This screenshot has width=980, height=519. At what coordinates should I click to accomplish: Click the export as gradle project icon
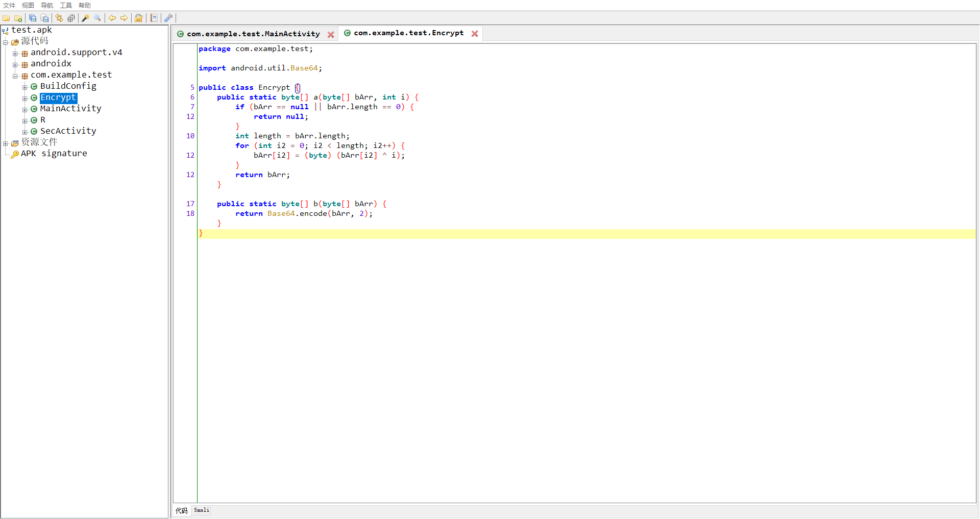[x=45, y=18]
